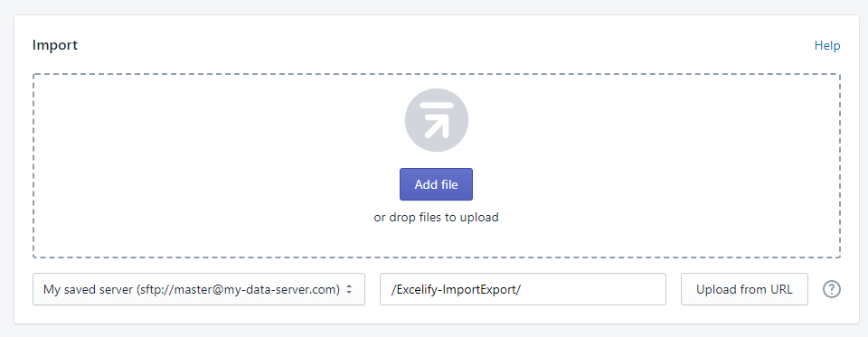The height and width of the screenshot is (337, 868).
Task: Click the Import section heading
Action: tap(55, 45)
